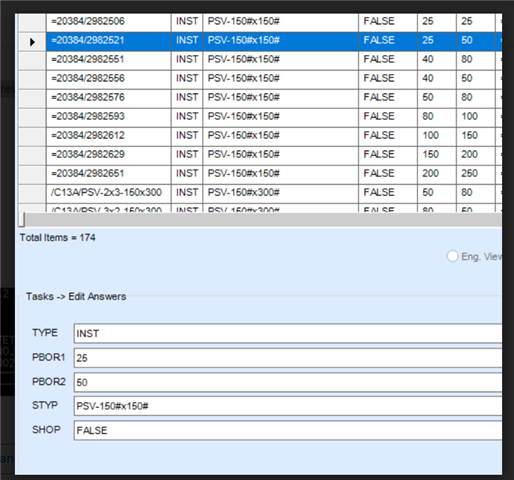Select row =20384/2982506
The image size is (514, 480).
coord(260,22)
